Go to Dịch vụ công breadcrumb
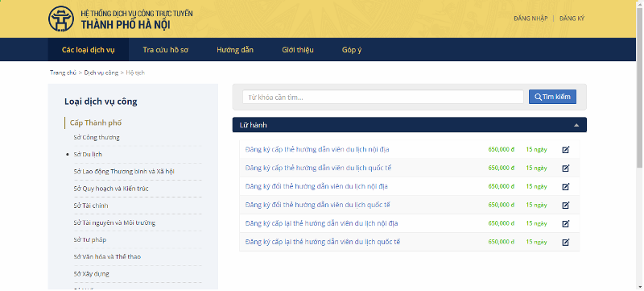Image resolution: width=644 pixels, height=291 pixels. [x=101, y=73]
